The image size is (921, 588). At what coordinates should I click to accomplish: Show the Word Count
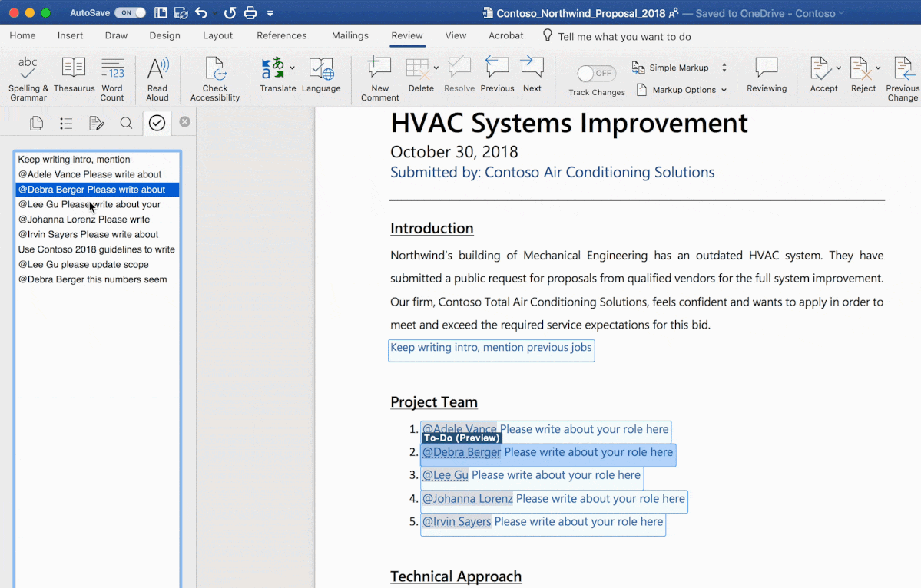click(112, 79)
